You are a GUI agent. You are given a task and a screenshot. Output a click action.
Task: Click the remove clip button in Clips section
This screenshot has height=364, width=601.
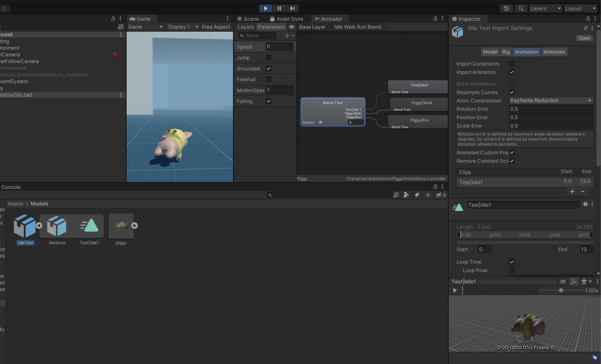pos(583,191)
